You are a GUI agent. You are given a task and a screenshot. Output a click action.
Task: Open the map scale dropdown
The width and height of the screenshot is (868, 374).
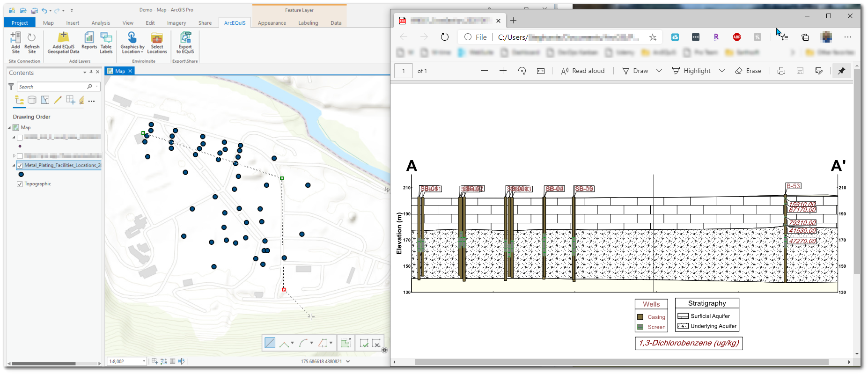click(144, 361)
